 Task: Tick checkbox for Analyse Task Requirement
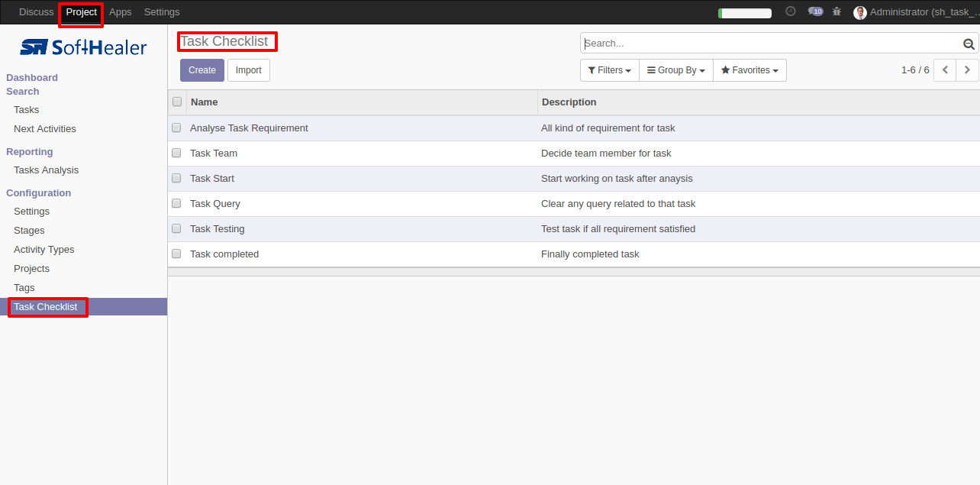coord(176,128)
